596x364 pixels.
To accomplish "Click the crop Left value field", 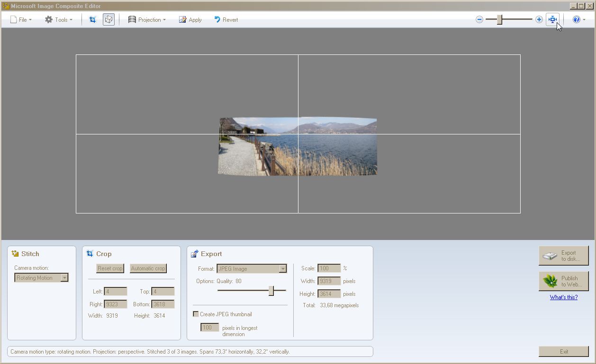I will coord(116,292).
